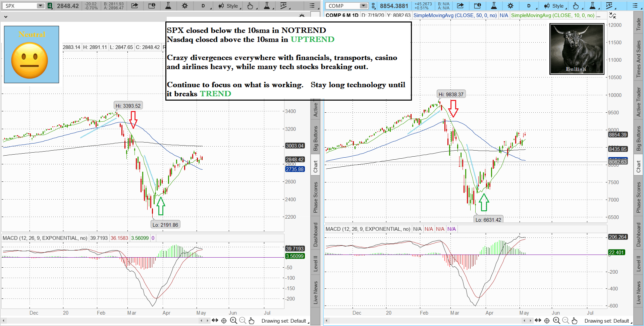Open the quote info icon on the COMP toolbar
The height and width of the screenshot is (326, 644).
click(477, 6)
